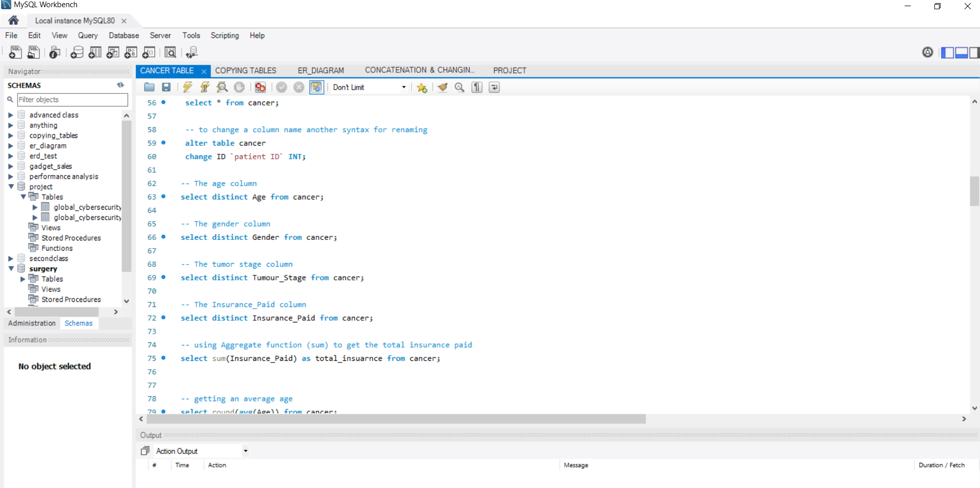
Task: Click the editor vertical scrollbar thumb
Action: click(x=974, y=191)
